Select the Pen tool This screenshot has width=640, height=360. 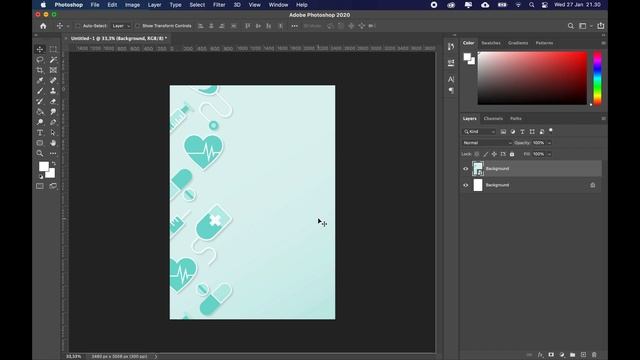[x=53, y=122]
